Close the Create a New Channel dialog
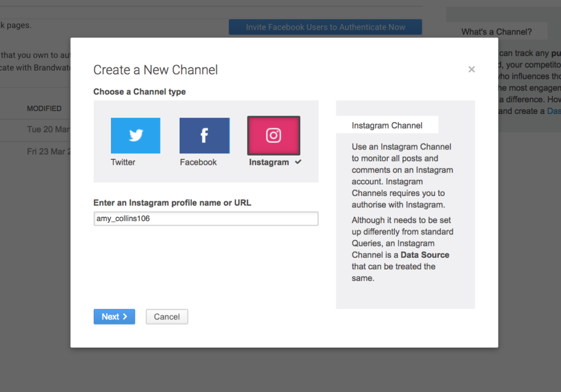Image resolution: width=561 pixels, height=392 pixels. click(471, 70)
